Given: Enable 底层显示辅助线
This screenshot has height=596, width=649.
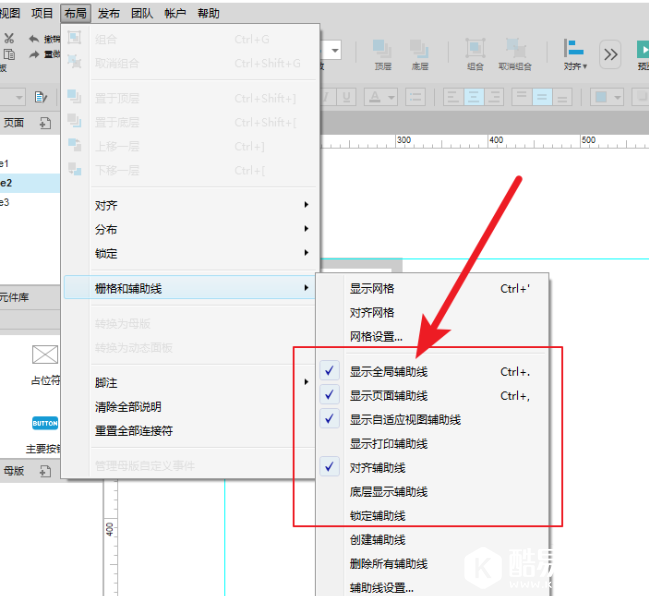Looking at the screenshot, I should pyautogui.click(x=433, y=492).
